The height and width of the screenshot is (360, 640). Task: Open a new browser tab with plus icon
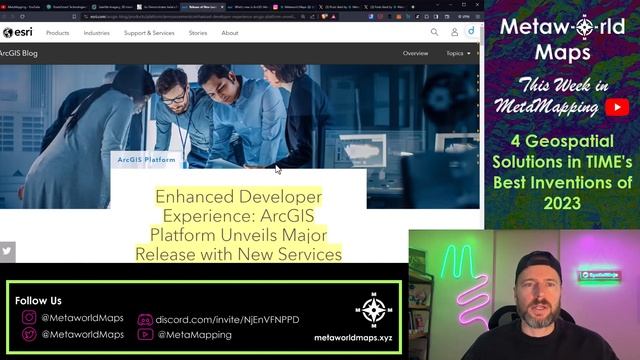point(413,7)
